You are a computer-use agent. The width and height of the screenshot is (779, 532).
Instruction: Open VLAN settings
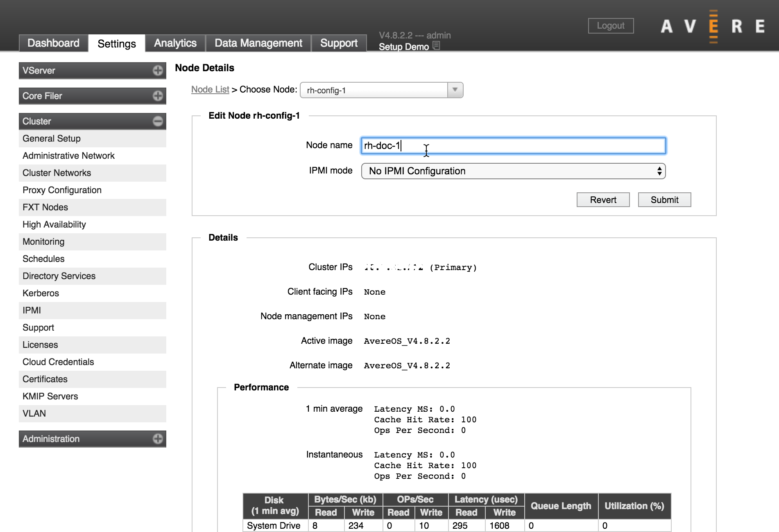pos(93,414)
